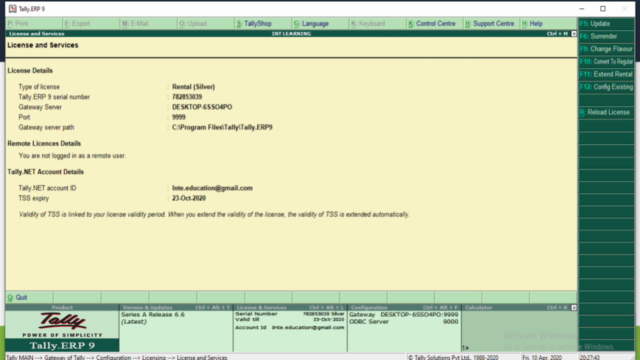Click the TSS expiry date 23-Oct-2020 in details
Screen dimensions: 640x360
click(x=189, y=198)
